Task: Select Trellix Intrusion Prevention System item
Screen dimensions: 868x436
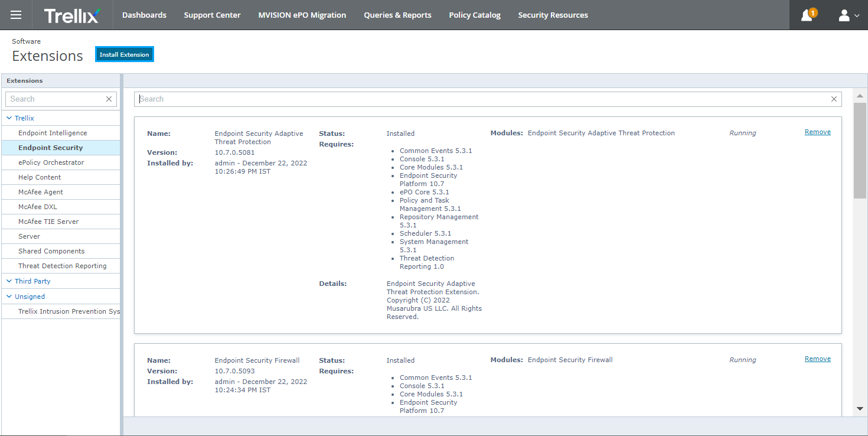Action: (61, 311)
